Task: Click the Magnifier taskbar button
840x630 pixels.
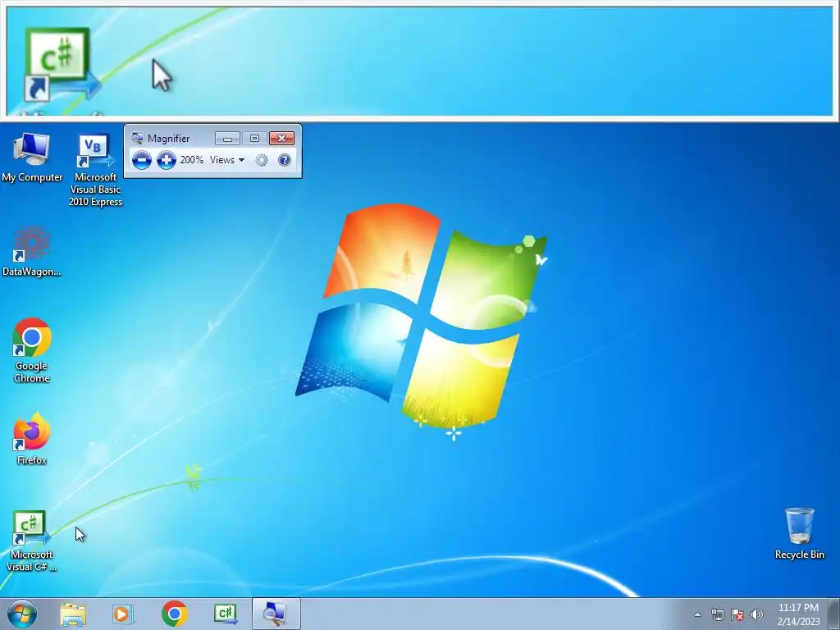Action: 276,614
